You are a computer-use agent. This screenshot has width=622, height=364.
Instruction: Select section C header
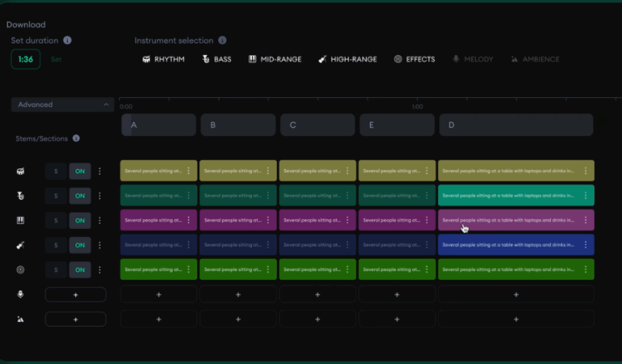[x=317, y=125]
